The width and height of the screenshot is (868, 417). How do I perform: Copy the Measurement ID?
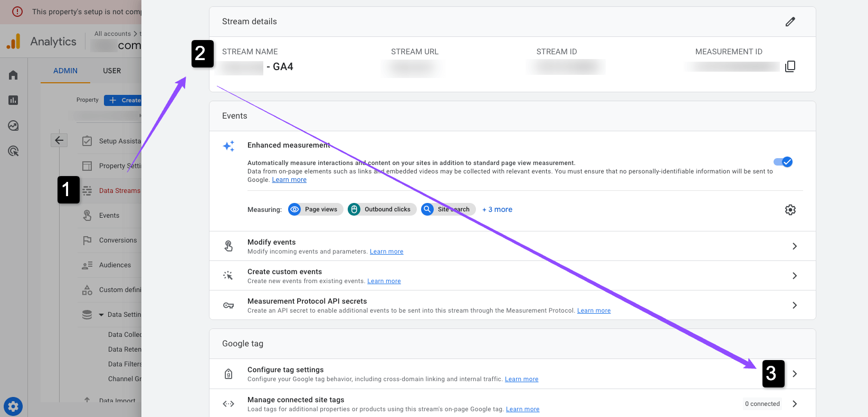tap(790, 66)
